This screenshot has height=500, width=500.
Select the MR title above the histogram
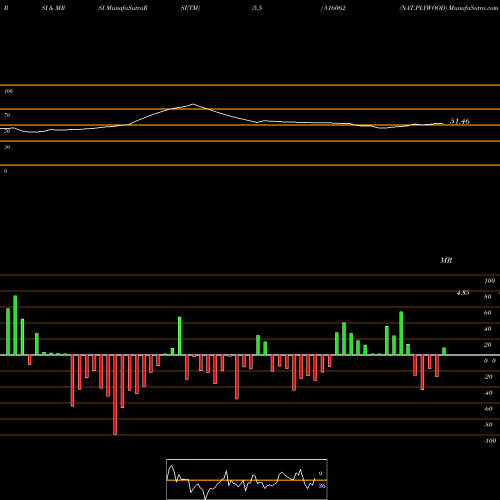click(x=446, y=260)
